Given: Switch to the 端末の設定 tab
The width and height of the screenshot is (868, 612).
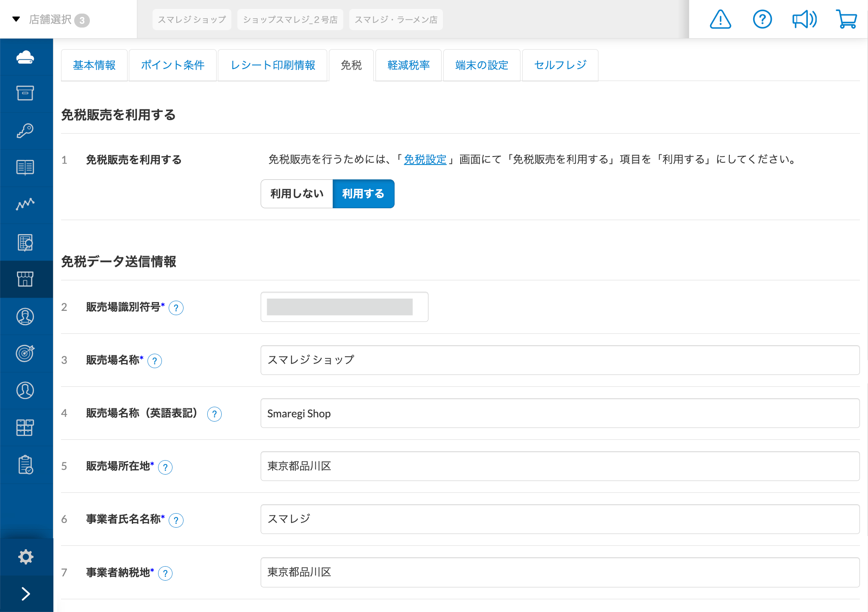Looking at the screenshot, I should [x=481, y=65].
